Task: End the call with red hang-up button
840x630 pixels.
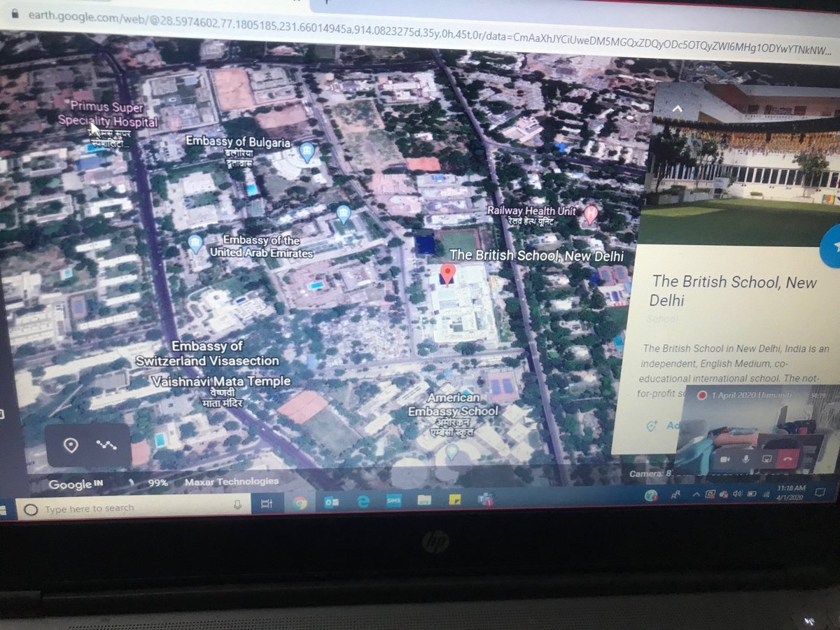Action: point(787,458)
